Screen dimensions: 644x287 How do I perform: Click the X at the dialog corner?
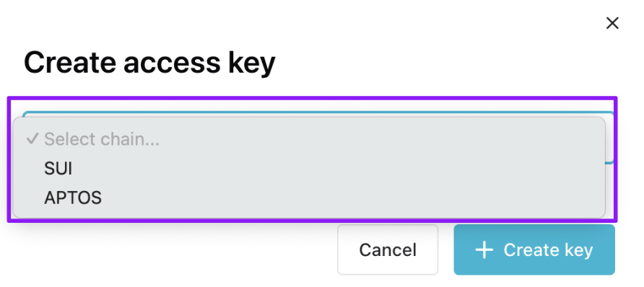pyautogui.click(x=612, y=23)
